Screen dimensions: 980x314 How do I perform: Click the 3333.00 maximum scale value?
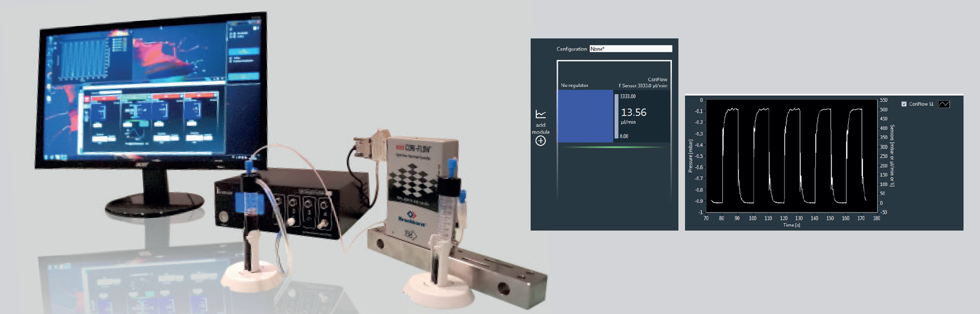point(628,97)
